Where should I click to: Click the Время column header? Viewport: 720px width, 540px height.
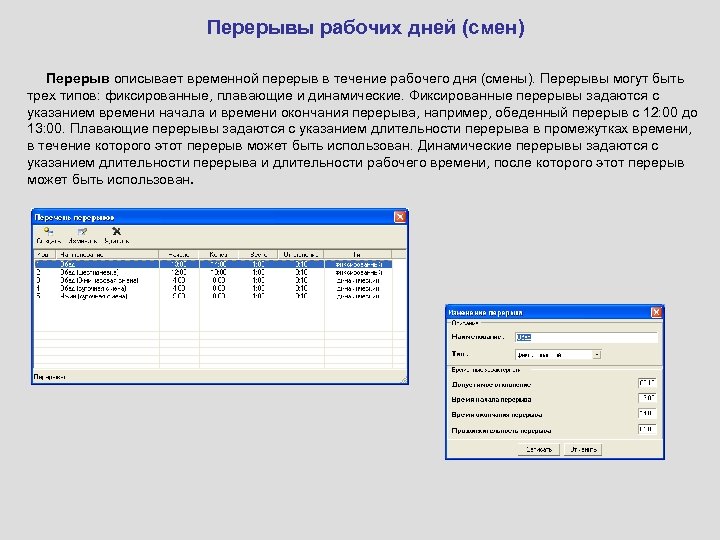(x=259, y=254)
